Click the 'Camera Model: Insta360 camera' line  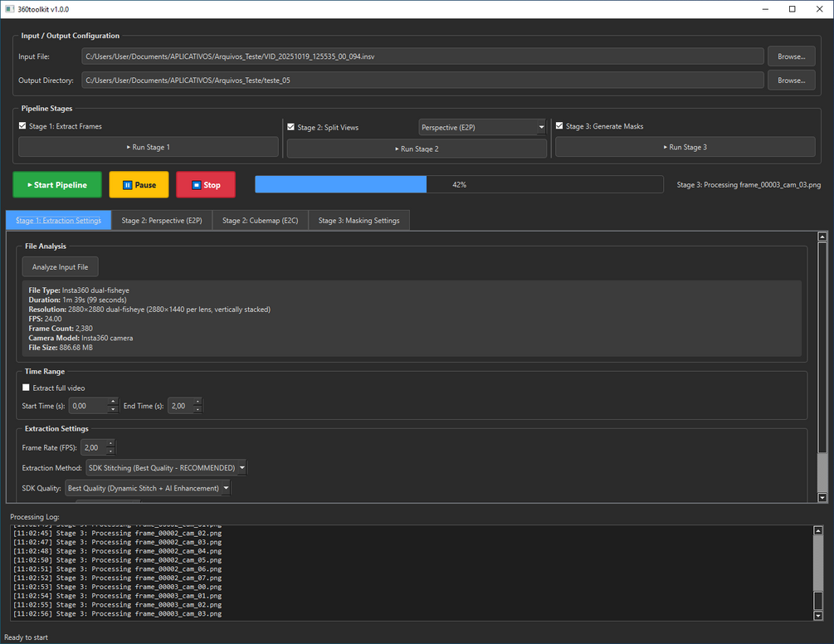[x=80, y=339]
